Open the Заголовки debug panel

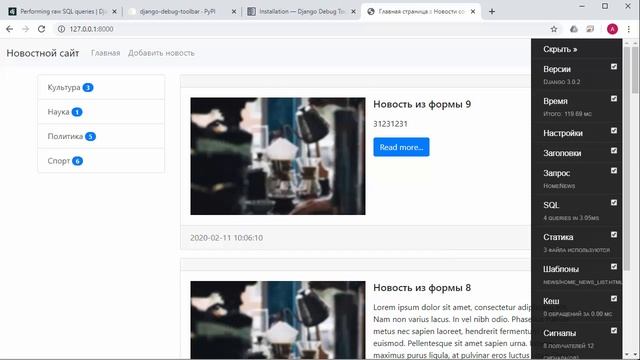(x=562, y=153)
